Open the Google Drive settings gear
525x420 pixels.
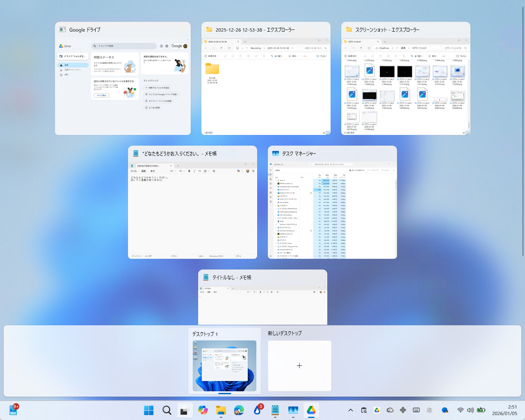pos(167,46)
